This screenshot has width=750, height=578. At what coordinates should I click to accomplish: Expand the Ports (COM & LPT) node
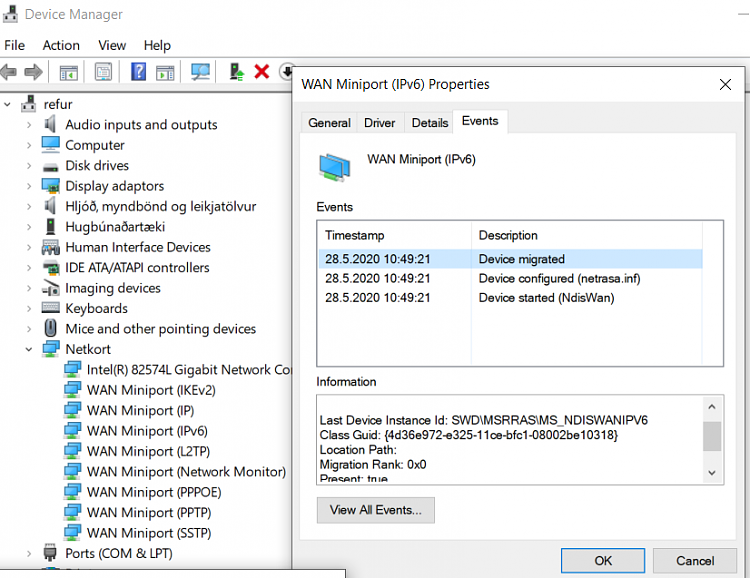click(x=29, y=554)
